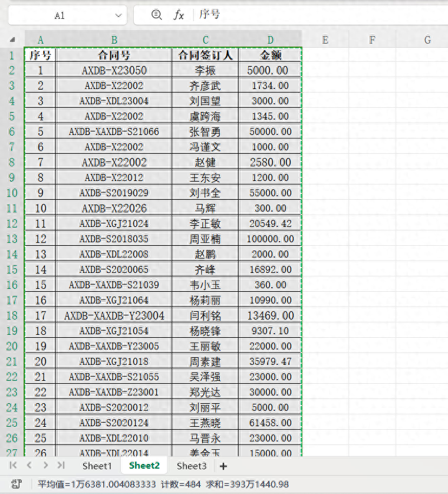Expand the Name Box dropdown arrow
Viewport: 448px width, 494px height.
pyautogui.click(x=118, y=15)
